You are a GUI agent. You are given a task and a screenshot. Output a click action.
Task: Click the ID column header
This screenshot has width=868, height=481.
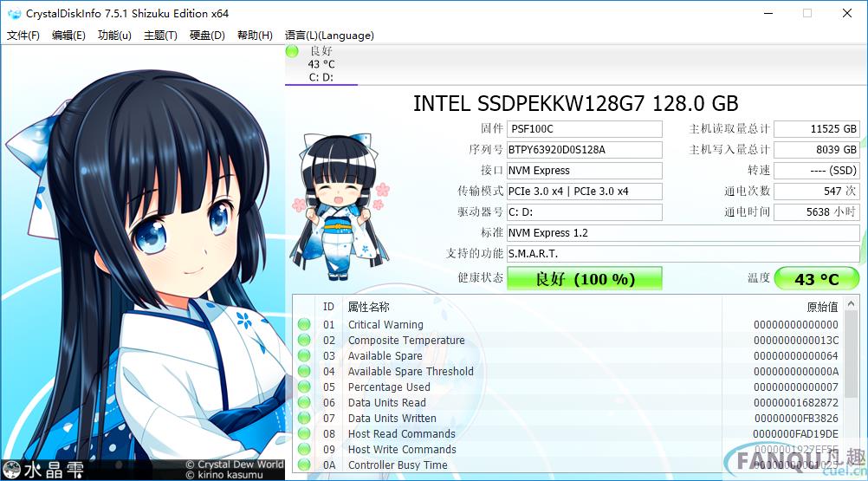(x=329, y=307)
